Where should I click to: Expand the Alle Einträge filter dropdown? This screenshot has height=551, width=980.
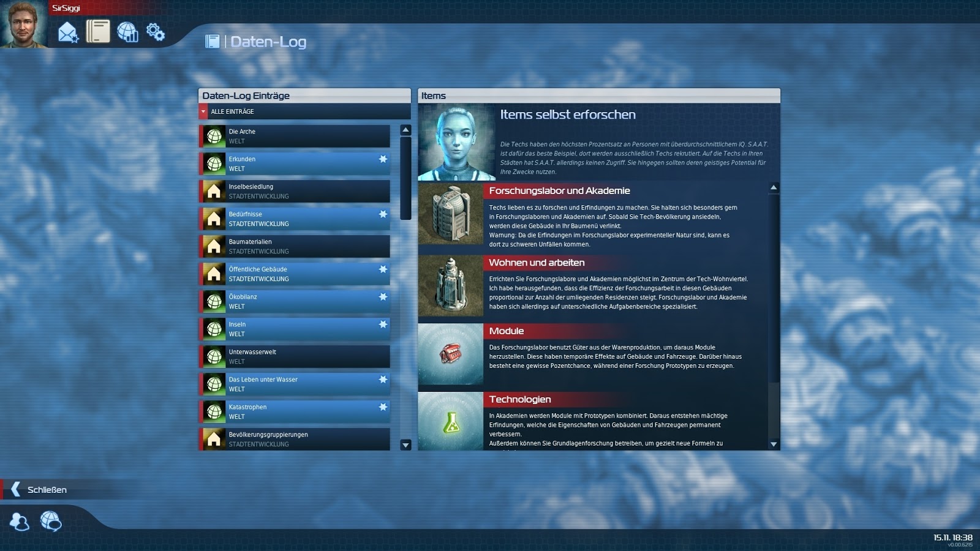click(204, 111)
